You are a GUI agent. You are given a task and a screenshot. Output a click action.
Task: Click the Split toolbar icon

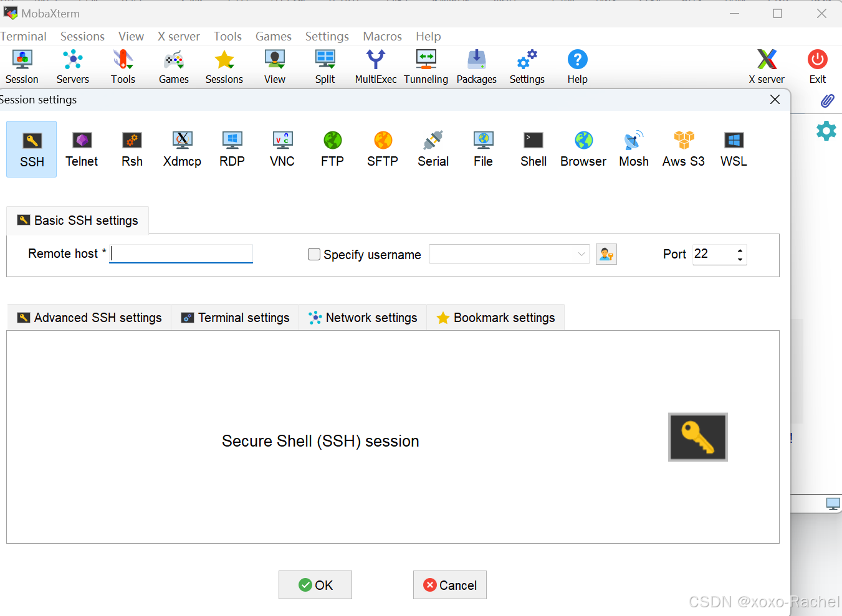[325, 67]
